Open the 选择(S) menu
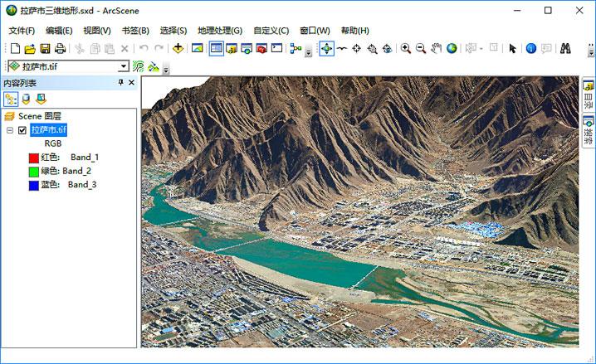Image resolution: width=596 pixels, height=364 pixels. (x=173, y=31)
